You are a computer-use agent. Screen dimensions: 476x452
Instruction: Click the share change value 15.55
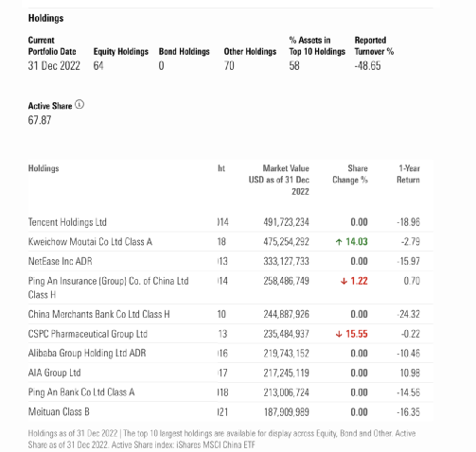(357, 334)
